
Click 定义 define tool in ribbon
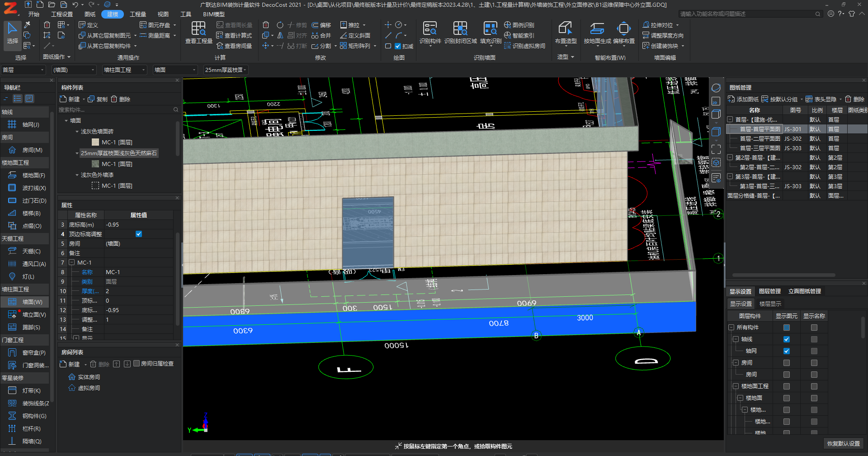(88, 25)
